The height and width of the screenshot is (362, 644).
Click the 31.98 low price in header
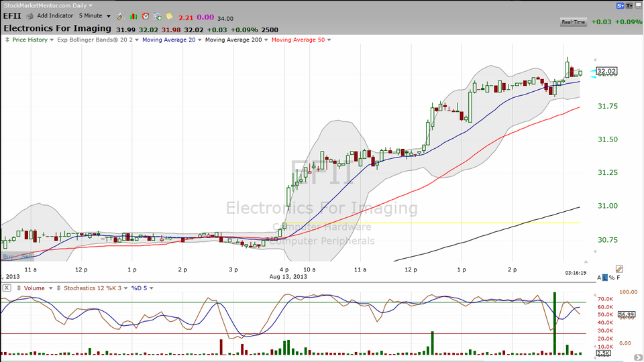[x=171, y=30]
